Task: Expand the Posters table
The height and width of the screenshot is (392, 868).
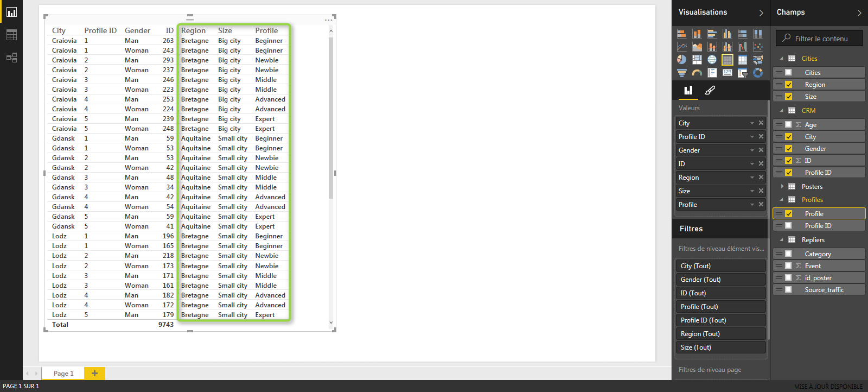Action: tap(782, 187)
